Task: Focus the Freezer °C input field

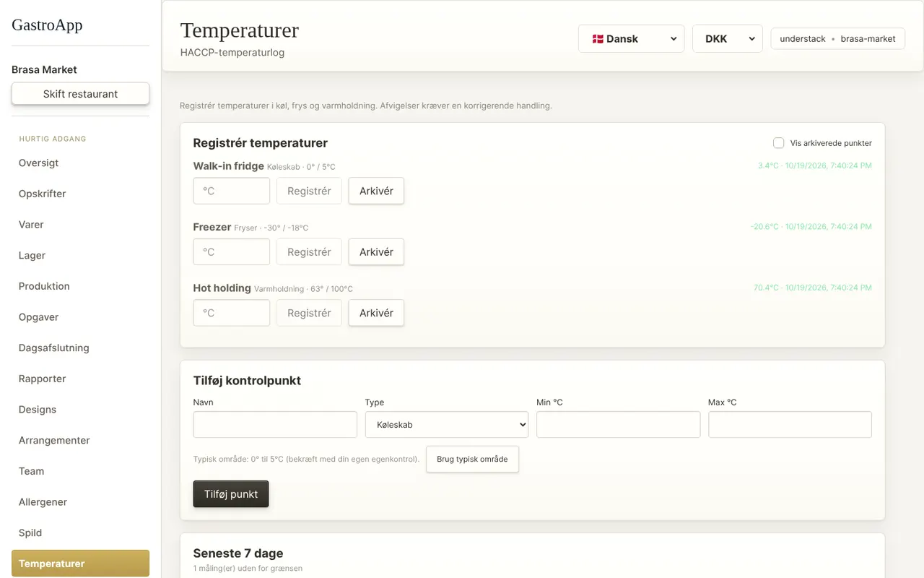Action: (x=232, y=252)
